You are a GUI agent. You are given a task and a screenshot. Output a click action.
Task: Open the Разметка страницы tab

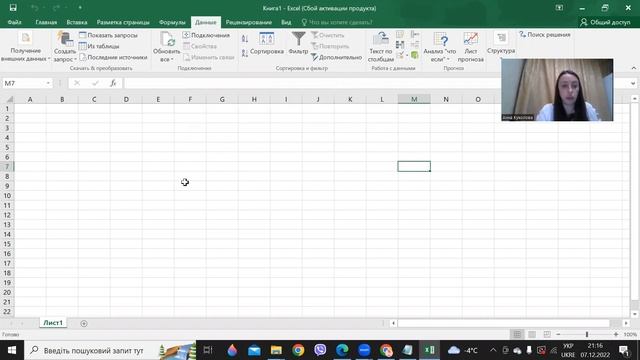click(123, 22)
